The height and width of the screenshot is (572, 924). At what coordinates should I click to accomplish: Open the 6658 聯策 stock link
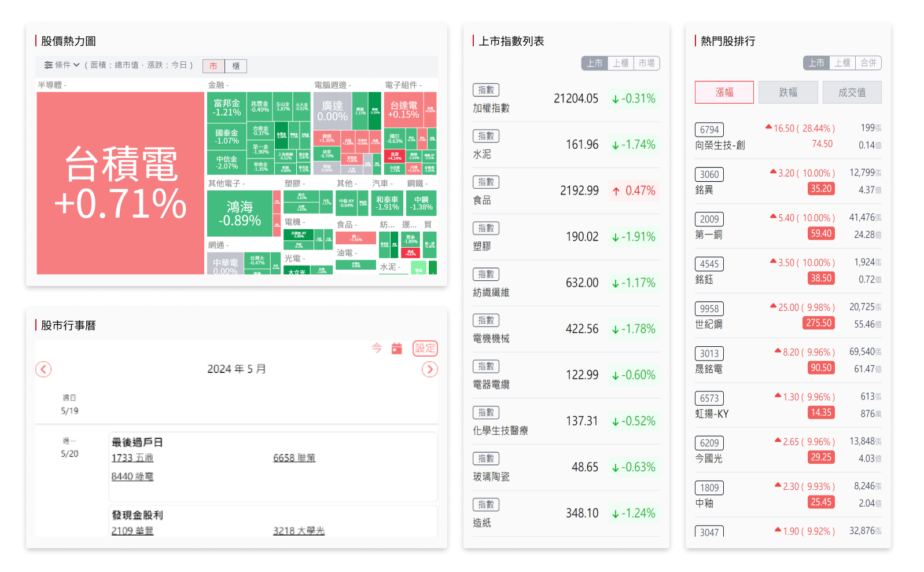pos(294,458)
